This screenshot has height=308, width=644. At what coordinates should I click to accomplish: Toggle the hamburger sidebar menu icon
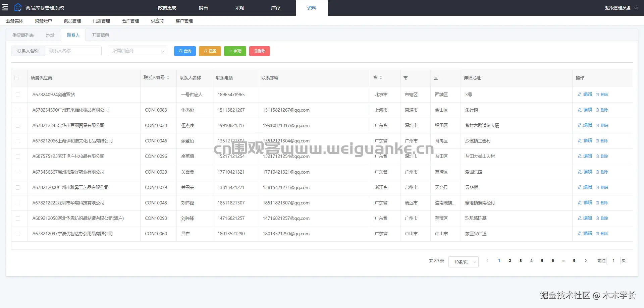(5, 7)
